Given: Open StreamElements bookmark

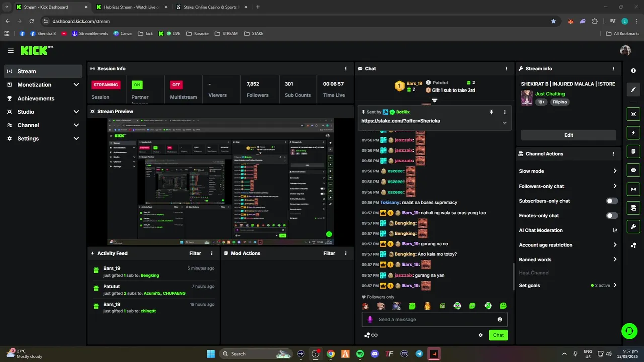Looking at the screenshot, I should tap(90, 34).
